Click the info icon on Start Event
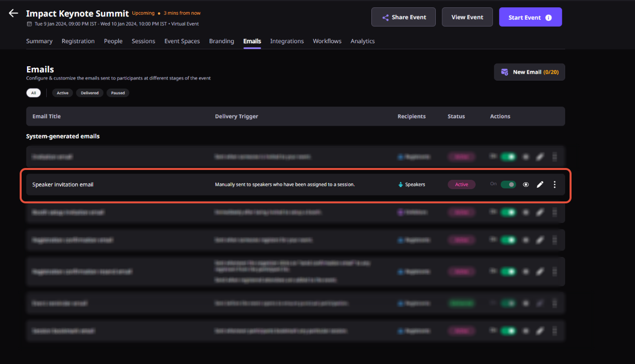The height and width of the screenshot is (364, 635). 548,18
